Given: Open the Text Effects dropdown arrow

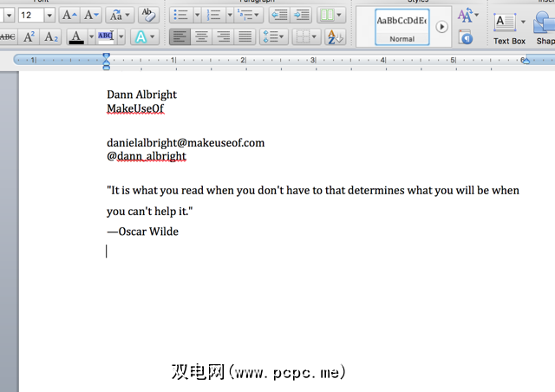Looking at the screenshot, I should tap(153, 36).
